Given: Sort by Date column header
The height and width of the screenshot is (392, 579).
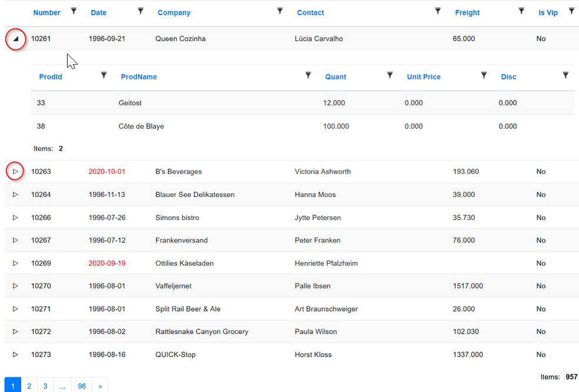Looking at the screenshot, I should [x=99, y=12].
